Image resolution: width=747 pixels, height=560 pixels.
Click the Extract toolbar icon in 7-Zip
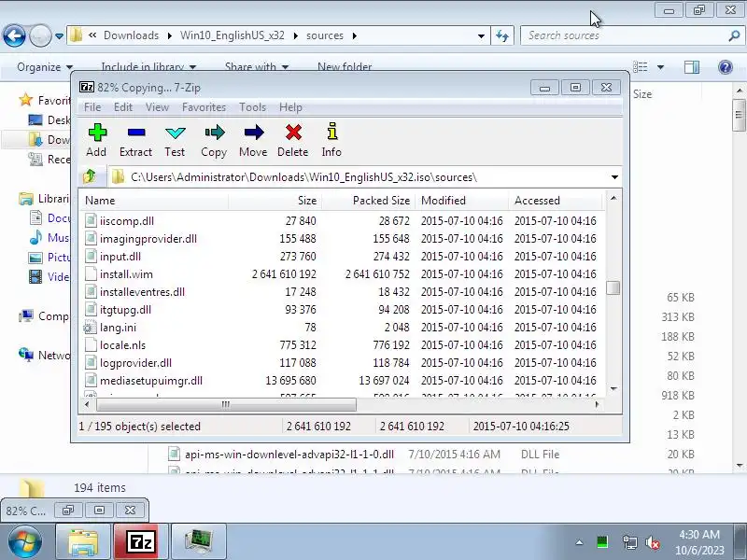[x=136, y=133]
